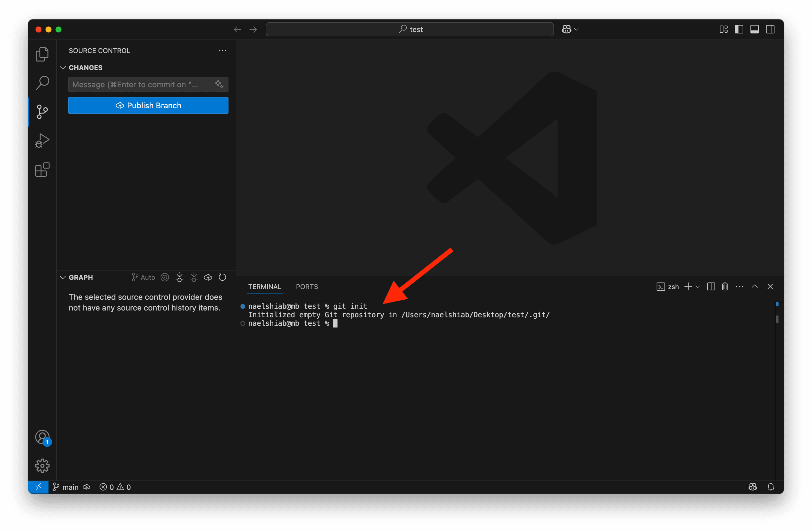
Task: Click the no source control history message
Action: click(x=145, y=302)
